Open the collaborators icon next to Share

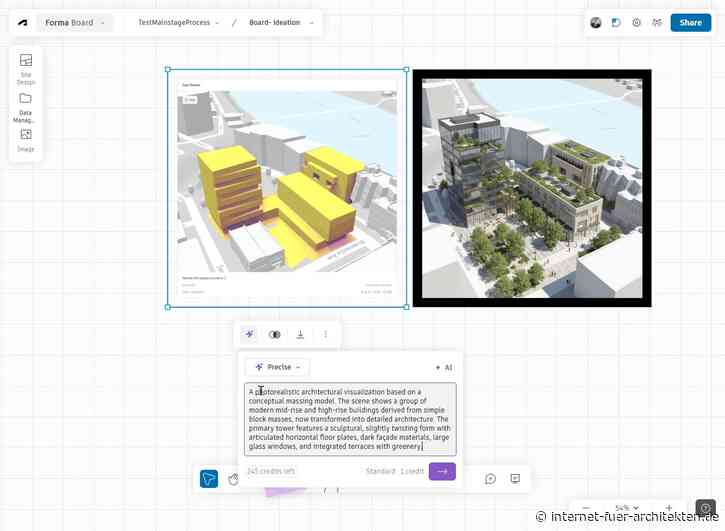[657, 22]
